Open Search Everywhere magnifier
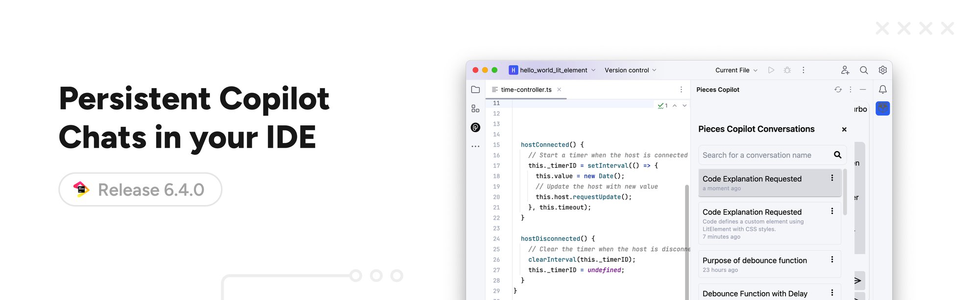The height and width of the screenshot is (300, 980). point(864,70)
